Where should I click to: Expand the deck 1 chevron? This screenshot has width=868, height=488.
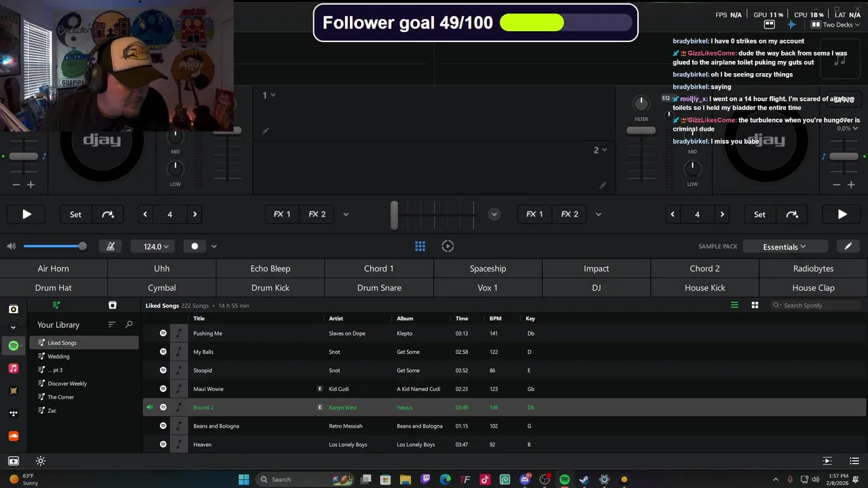click(x=273, y=95)
